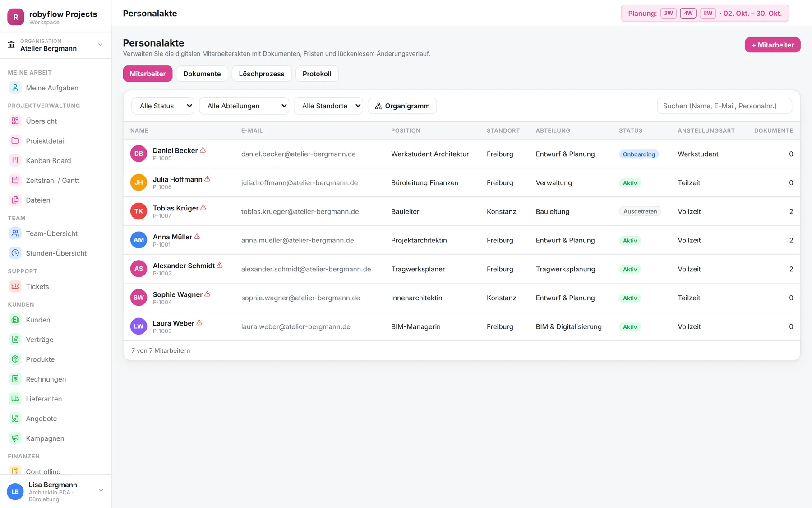The image size is (812, 508).
Task: Click the Tragwerksplaner position cell
Action: (418, 269)
